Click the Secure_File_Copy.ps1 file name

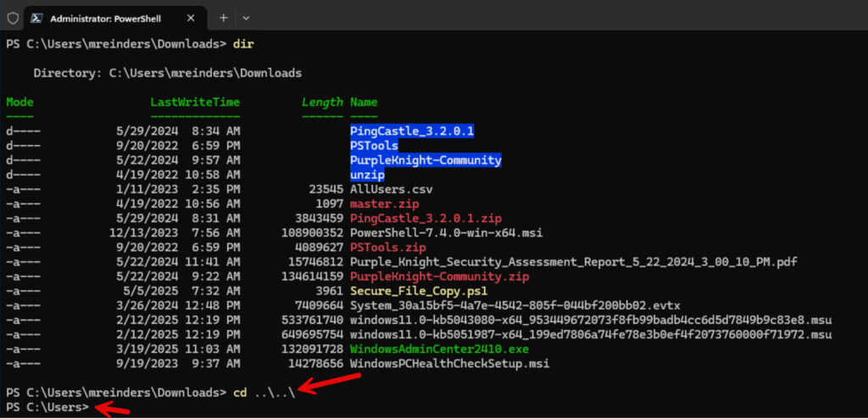click(419, 290)
